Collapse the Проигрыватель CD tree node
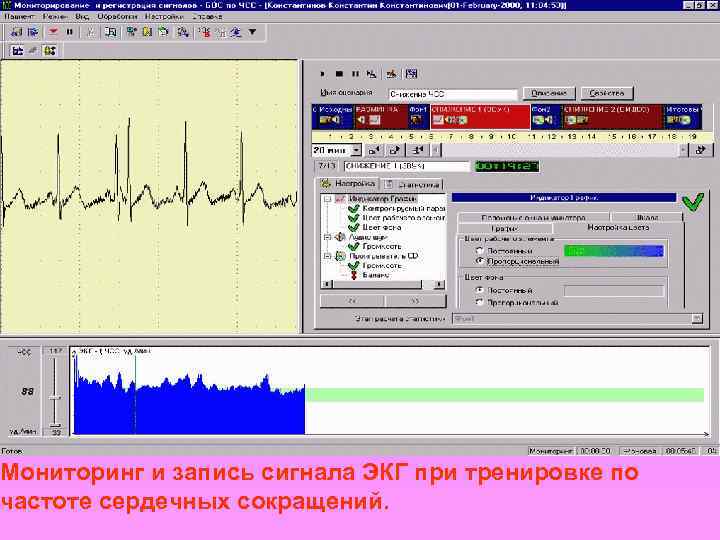 (x=327, y=256)
